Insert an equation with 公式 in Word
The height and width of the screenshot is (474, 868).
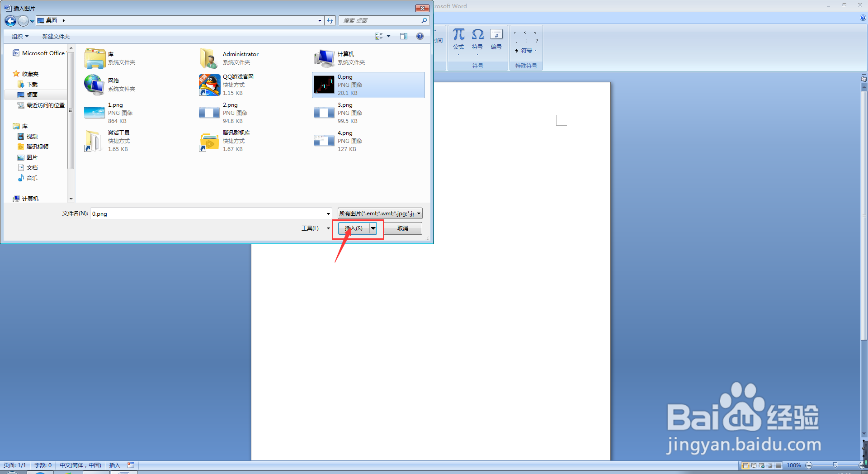pyautogui.click(x=458, y=42)
